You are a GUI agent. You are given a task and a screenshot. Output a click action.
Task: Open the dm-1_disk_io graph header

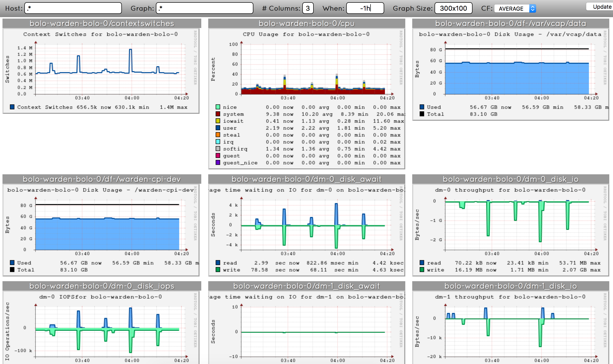click(511, 286)
